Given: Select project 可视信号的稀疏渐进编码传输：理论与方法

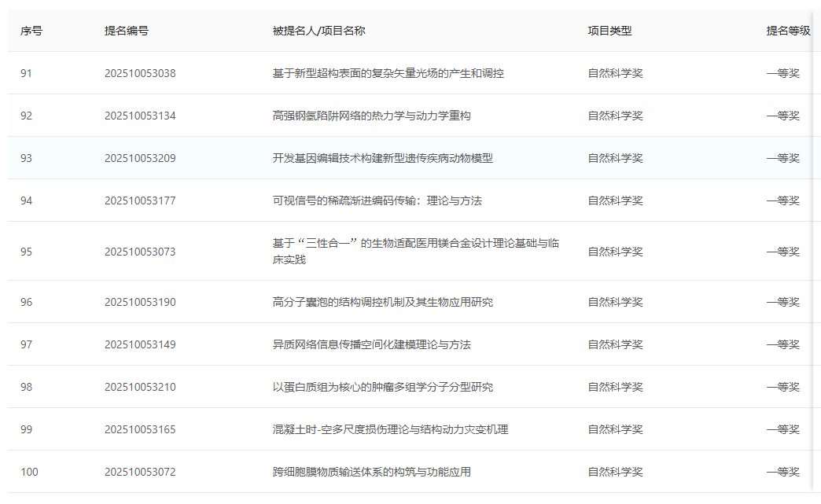Looking at the screenshot, I should tap(377, 200).
